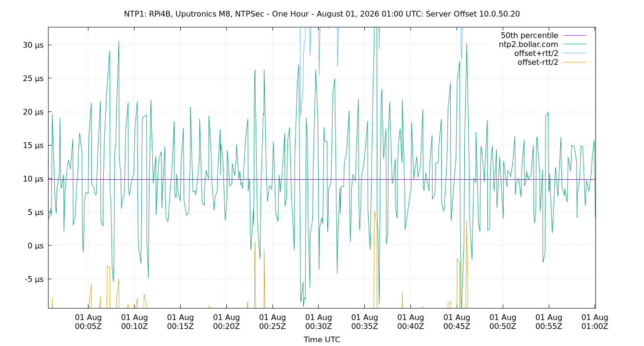Click the '00:40Z' x-axis time label
The image size is (644, 346).
[x=411, y=326]
